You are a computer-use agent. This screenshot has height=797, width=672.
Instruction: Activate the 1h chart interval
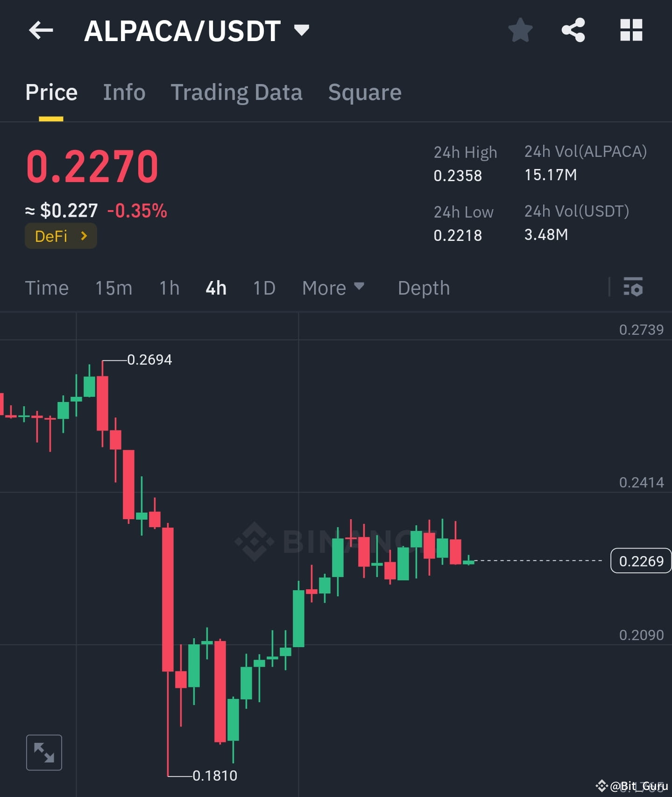coord(169,288)
